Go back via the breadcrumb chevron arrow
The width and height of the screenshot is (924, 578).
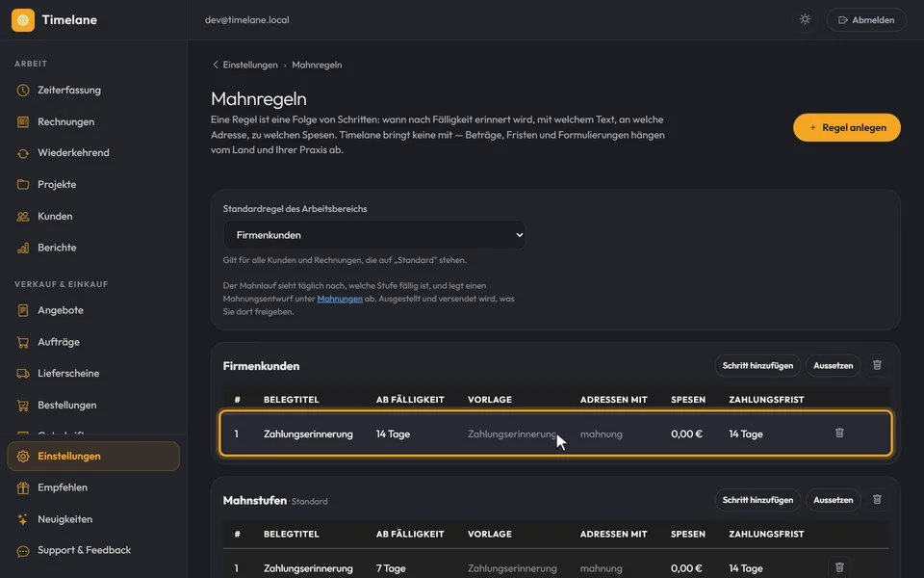point(215,65)
